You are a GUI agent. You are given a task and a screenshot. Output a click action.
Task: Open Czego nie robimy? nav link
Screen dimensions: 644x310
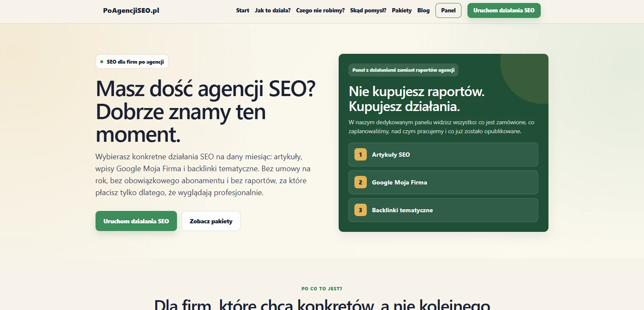(x=320, y=10)
